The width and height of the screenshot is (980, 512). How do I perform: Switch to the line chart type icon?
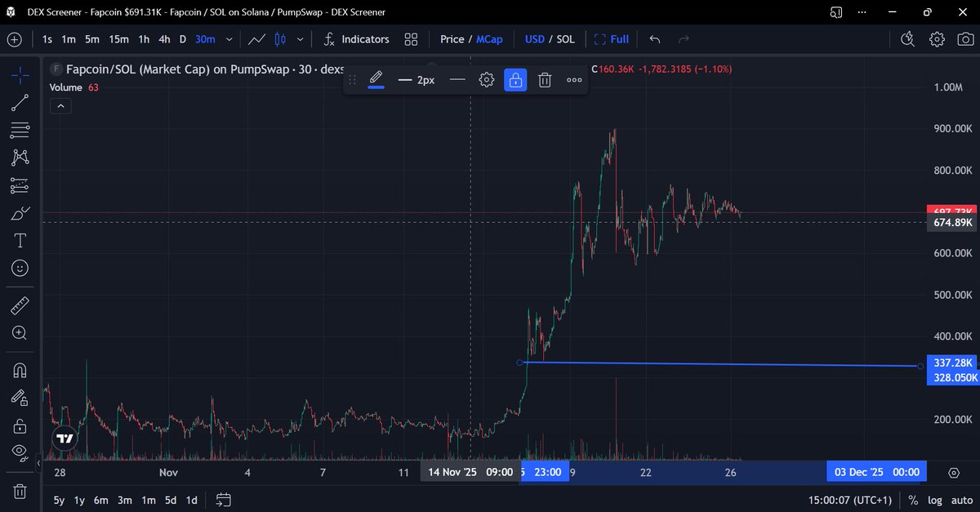click(257, 39)
